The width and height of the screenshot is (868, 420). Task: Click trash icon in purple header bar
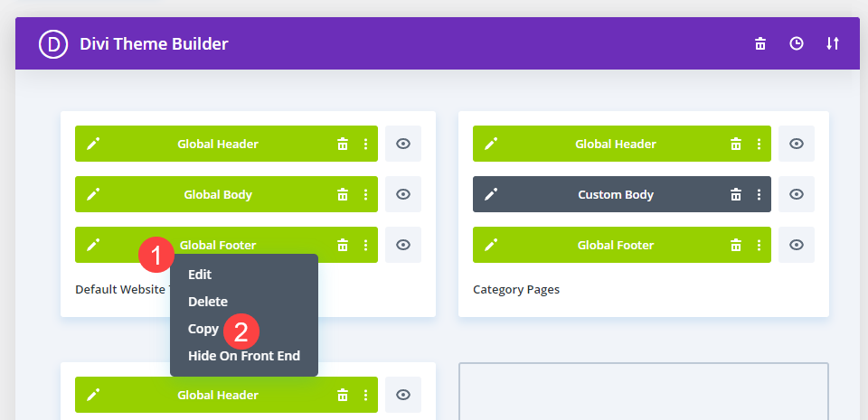[760, 43]
